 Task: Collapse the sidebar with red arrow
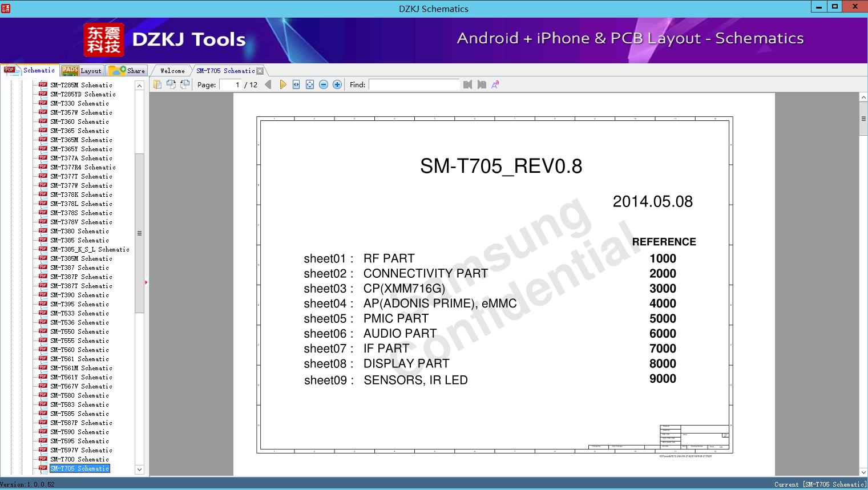click(146, 282)
